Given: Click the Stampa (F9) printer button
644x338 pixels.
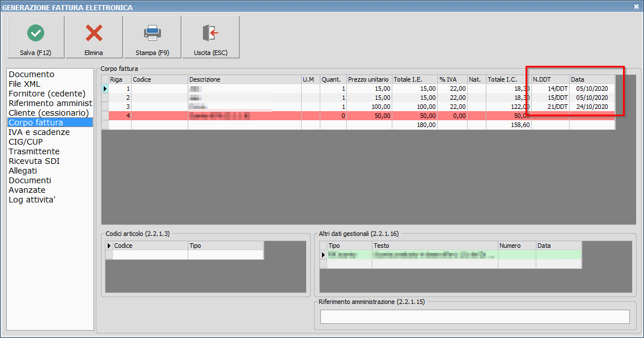Looking at the screenshot, I should click(x=152, y=37).
